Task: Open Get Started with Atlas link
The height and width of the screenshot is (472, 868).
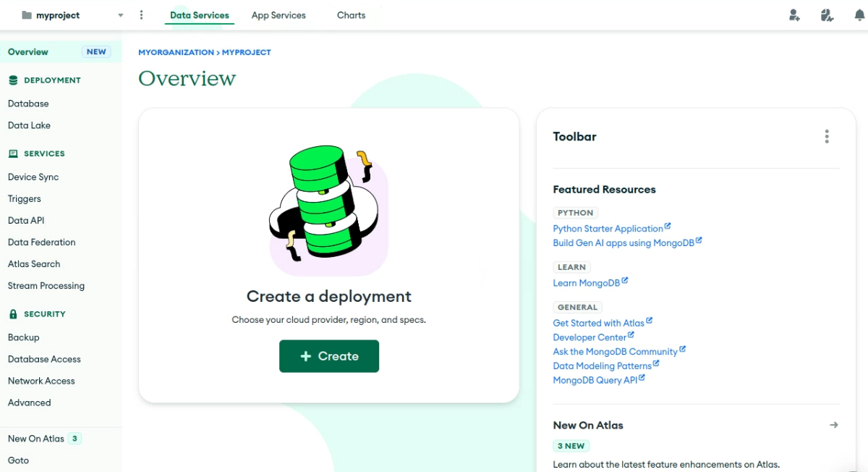Action: pos(599,323)
